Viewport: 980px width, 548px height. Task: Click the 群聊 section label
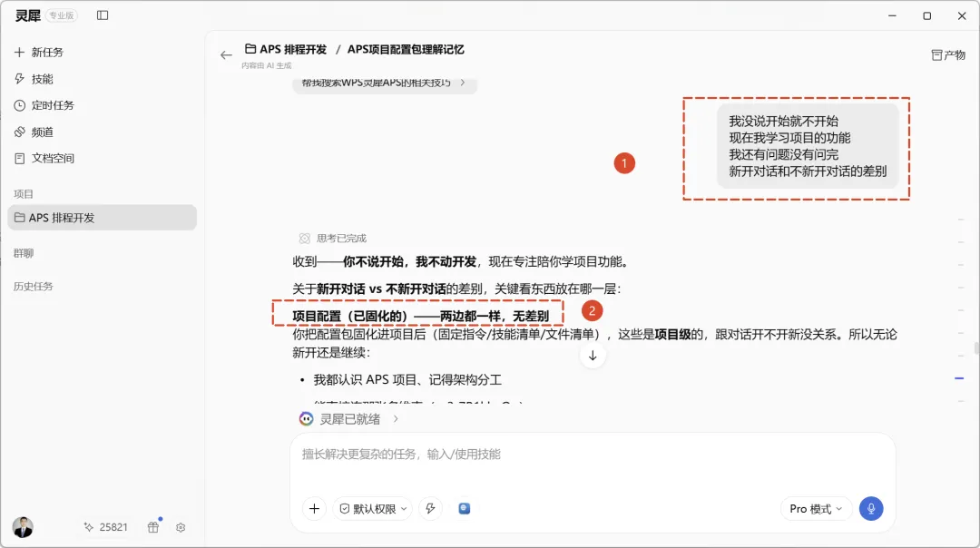pyautogui.click(x=24, y=253)
